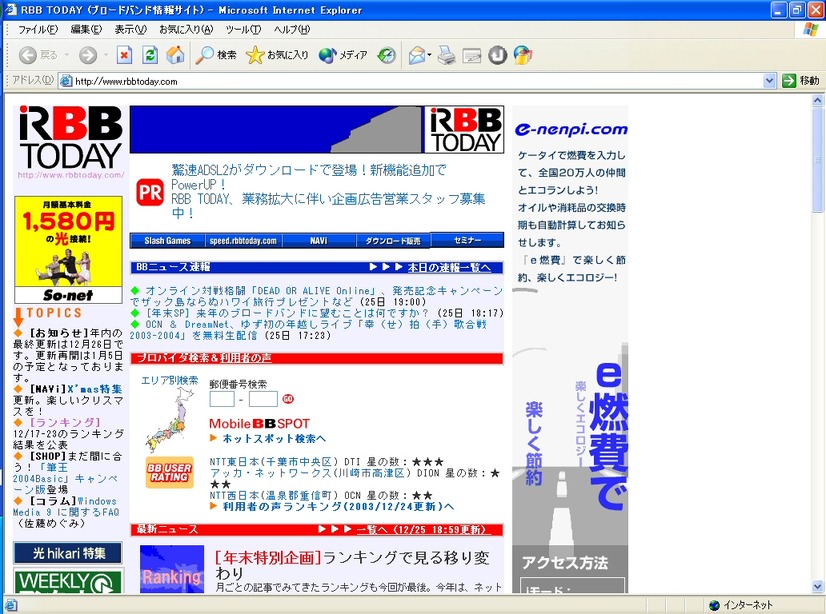Screen dimensions: 826x614
Task: Open the History clock icon in toolbar
Action: [x=387, y=55]
